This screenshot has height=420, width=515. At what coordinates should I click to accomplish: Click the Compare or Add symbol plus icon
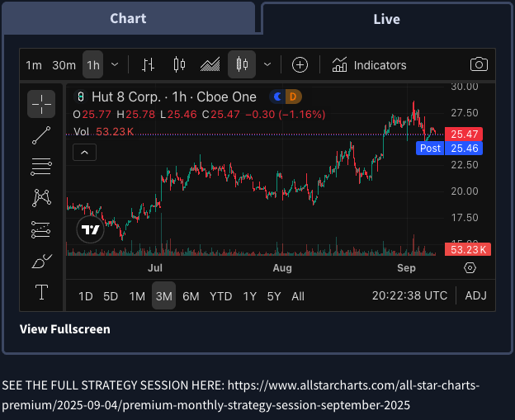click(x=300, y=64)
